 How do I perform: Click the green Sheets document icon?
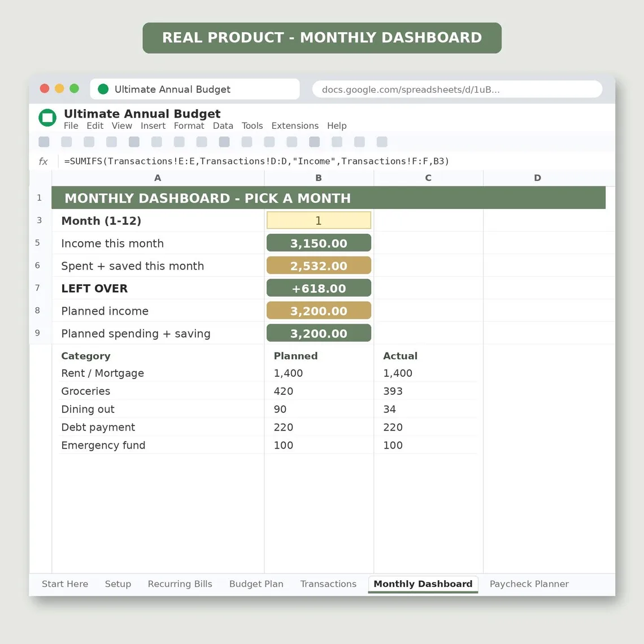(47, 118)
